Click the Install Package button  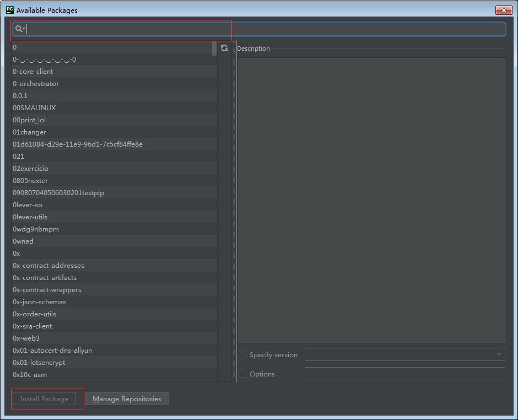tap(44, 399)
